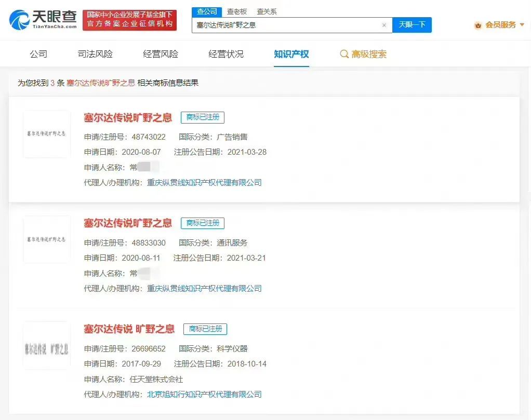Image resolution: width=531 pixels, height=420 pixels.
Task: Click classification text 科学仪器
Action: (x=232, y=349)
